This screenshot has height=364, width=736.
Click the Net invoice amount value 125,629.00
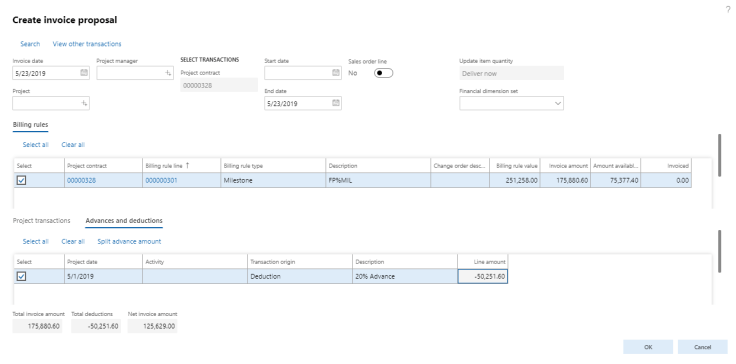(x=152, y=326)
